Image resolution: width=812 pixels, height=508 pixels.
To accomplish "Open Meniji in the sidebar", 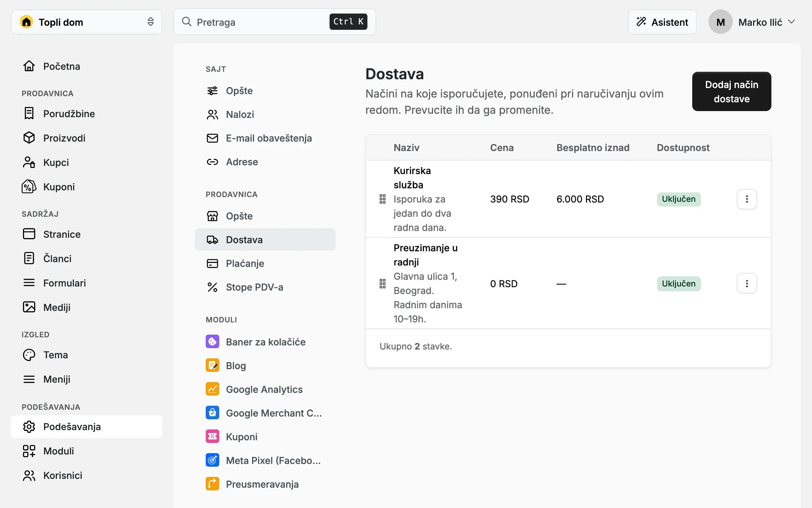I will click(87, 379).
